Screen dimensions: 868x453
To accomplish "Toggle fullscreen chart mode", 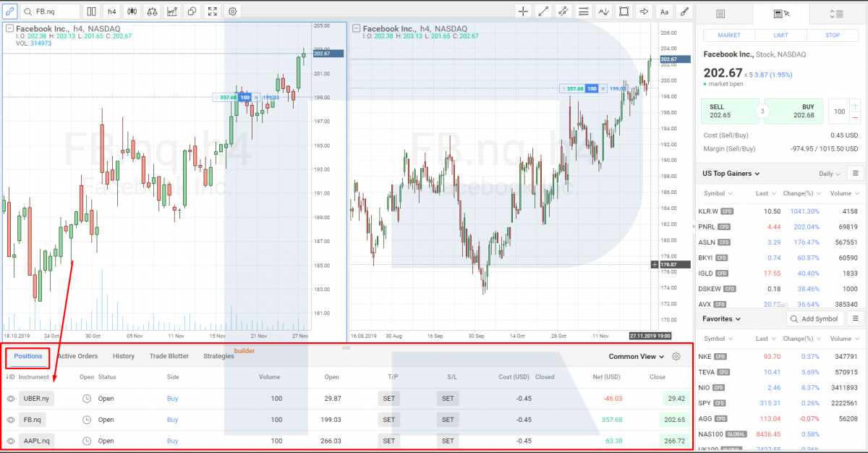I will tap(212, 12).
